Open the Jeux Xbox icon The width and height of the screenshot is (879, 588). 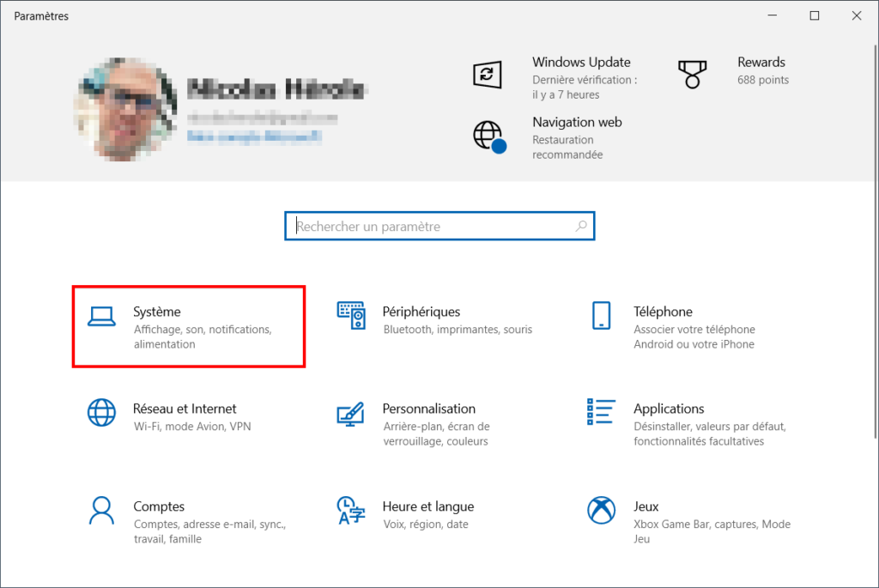tap(601, 510)
